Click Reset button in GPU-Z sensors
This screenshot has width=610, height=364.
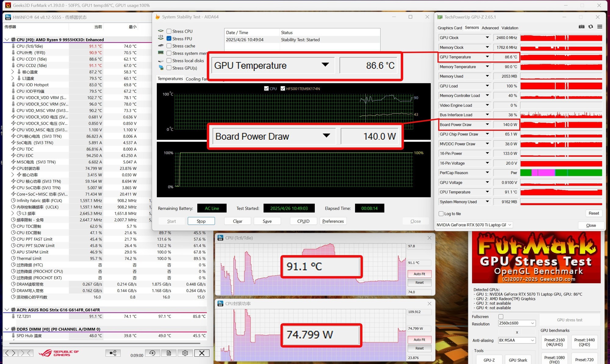pyautogui.click(x=594, y=213)
